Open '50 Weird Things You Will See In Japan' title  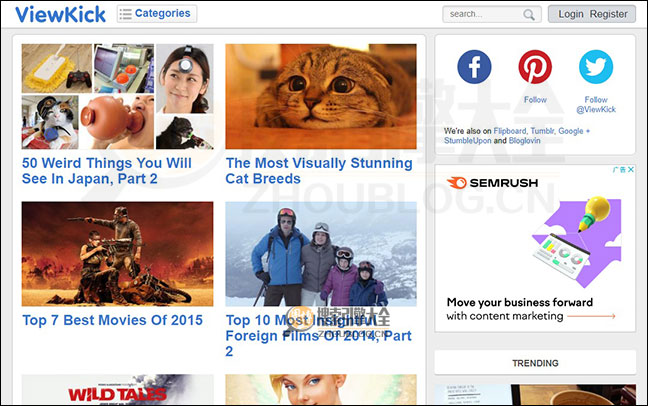(107, 171)
